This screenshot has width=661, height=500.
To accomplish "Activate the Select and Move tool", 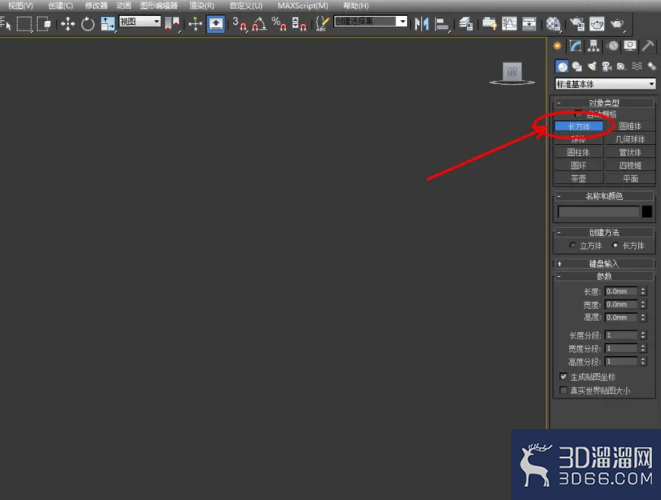I will pos(67,24).
